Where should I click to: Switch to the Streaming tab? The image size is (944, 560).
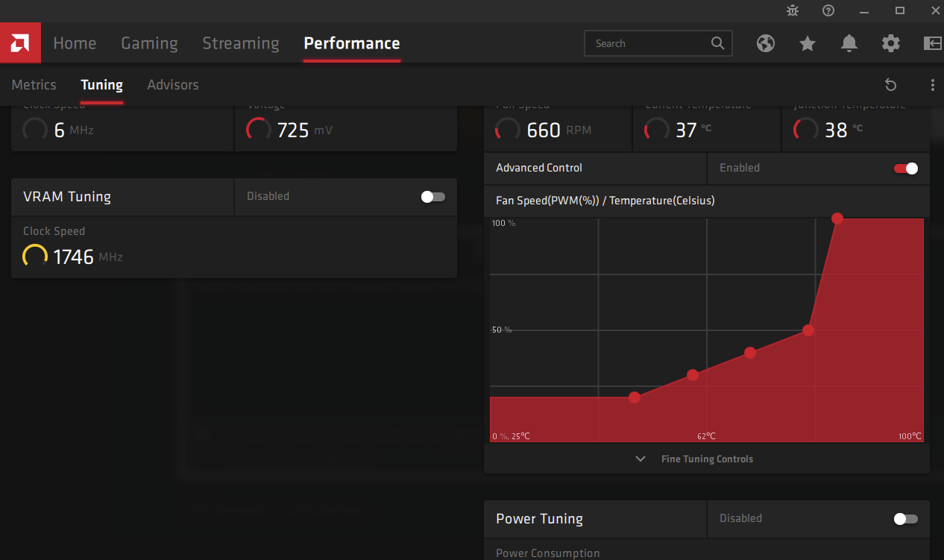(241, 43)
